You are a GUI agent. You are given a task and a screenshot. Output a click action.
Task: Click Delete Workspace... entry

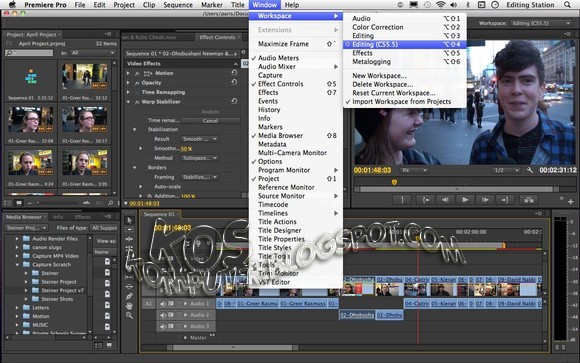(405, 84)
